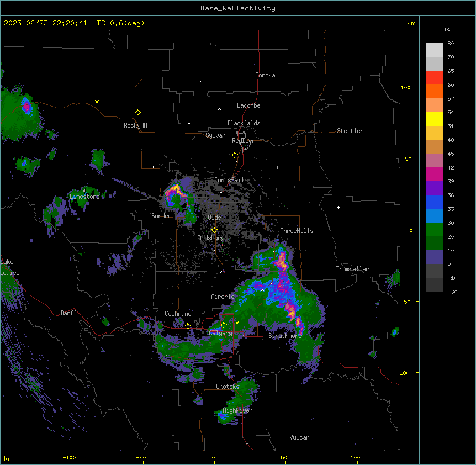Click the HighRiver city label

click(x=237, y=410)
